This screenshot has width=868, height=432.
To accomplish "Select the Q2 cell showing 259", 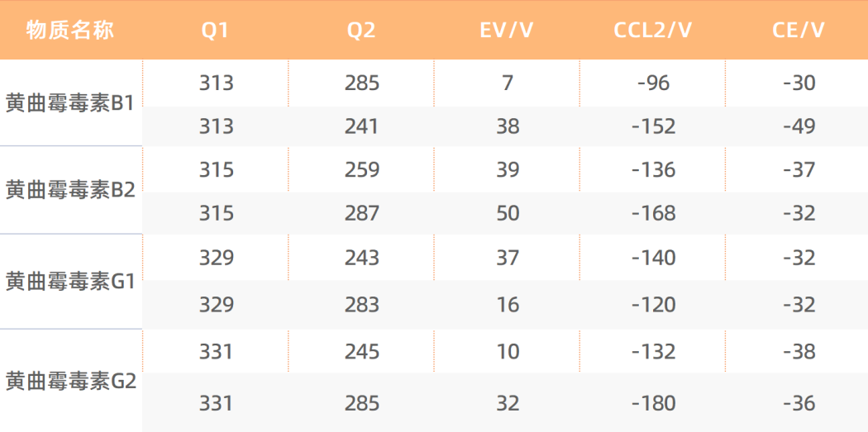I will click(x=361, y=170).
